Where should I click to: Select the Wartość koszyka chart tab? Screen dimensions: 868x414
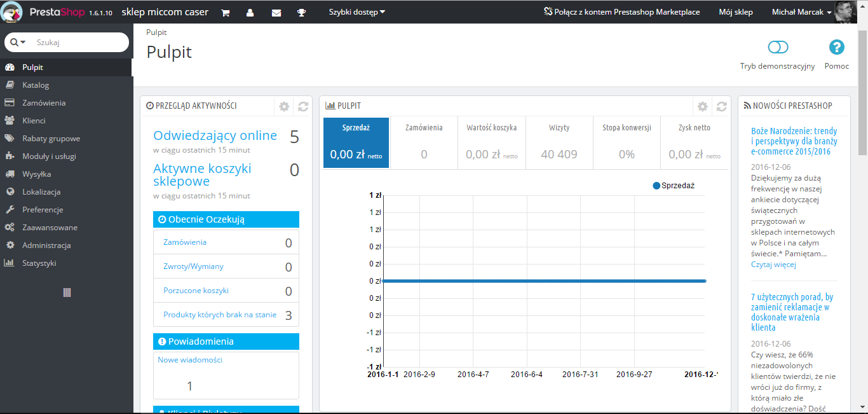tap(492, 143)
